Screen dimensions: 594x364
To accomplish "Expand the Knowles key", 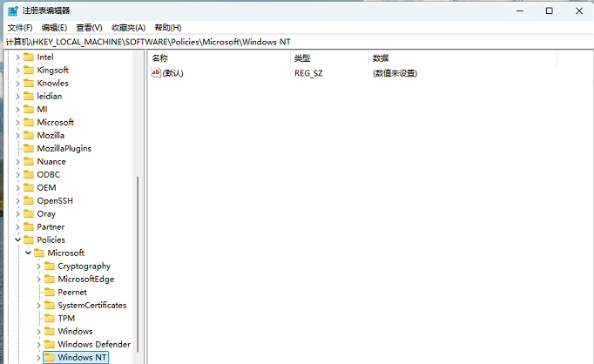I will click(x=17, y=84).
